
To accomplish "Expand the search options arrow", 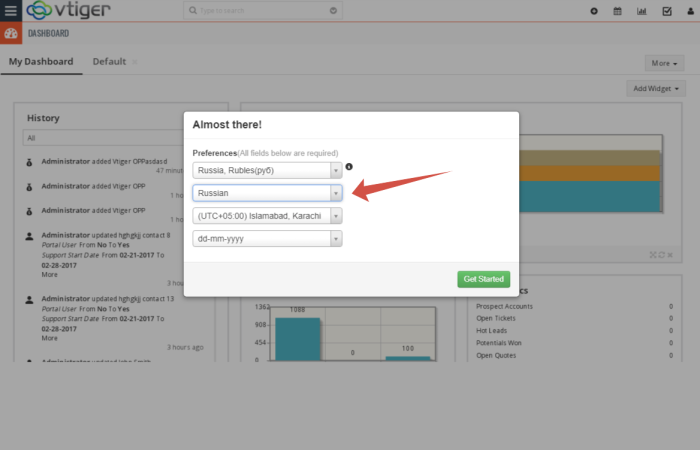I will [x=334, y=11].
